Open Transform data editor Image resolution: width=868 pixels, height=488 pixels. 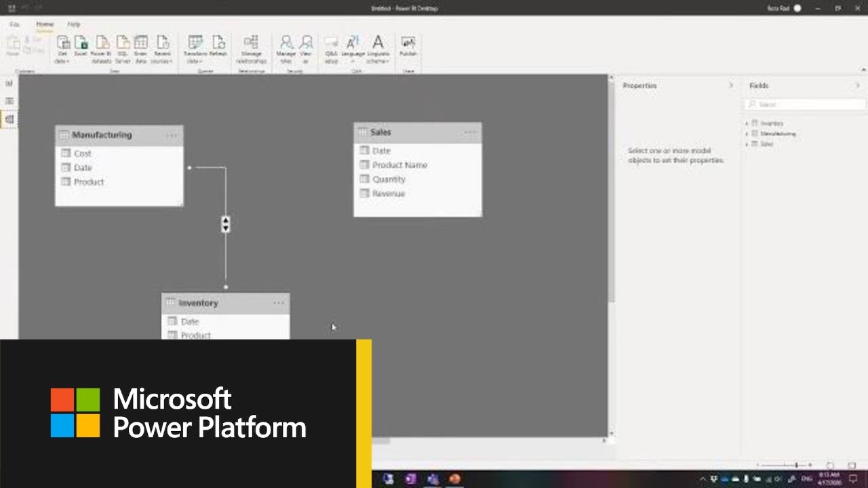[x=195, y=49]
